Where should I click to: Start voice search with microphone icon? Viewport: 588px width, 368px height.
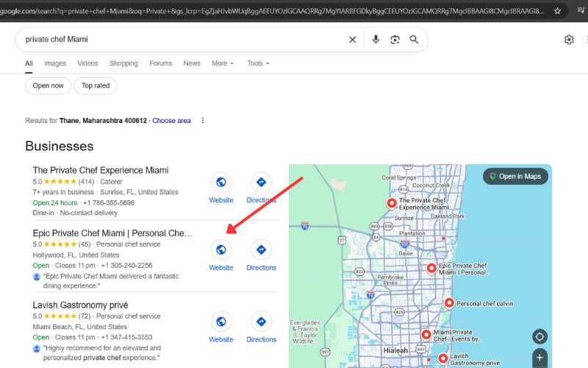pos(376,40)
